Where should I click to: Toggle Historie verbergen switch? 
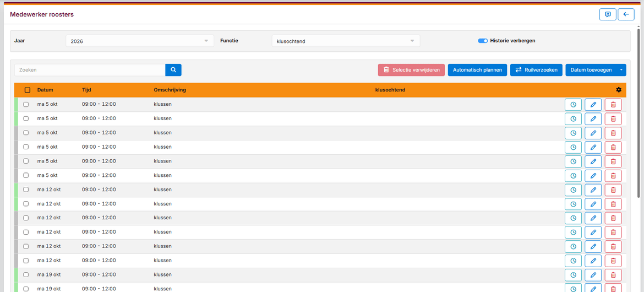click(483, 41)
